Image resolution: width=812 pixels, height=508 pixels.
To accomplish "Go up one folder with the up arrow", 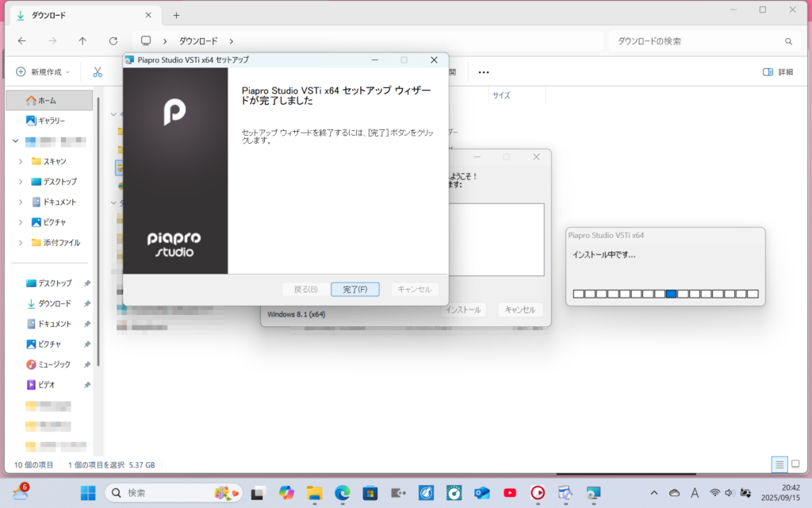I will pyautogui.click(x=82, y=41).
